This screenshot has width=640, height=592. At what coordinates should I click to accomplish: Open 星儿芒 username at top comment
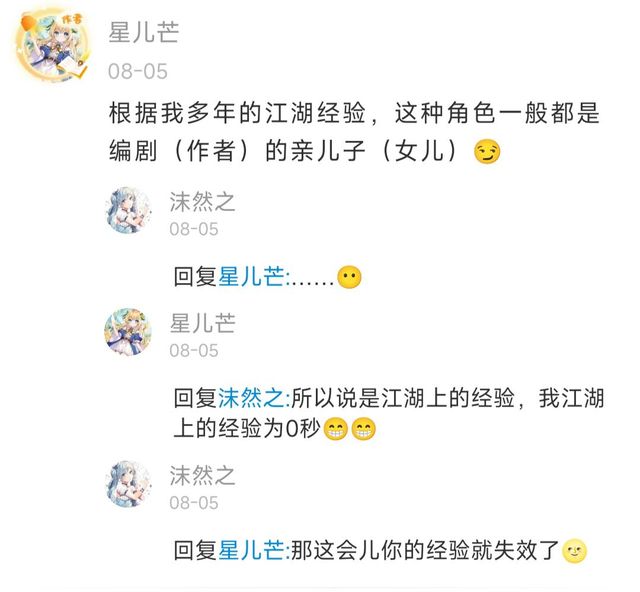pyautogui.click(x=144, y=31)
